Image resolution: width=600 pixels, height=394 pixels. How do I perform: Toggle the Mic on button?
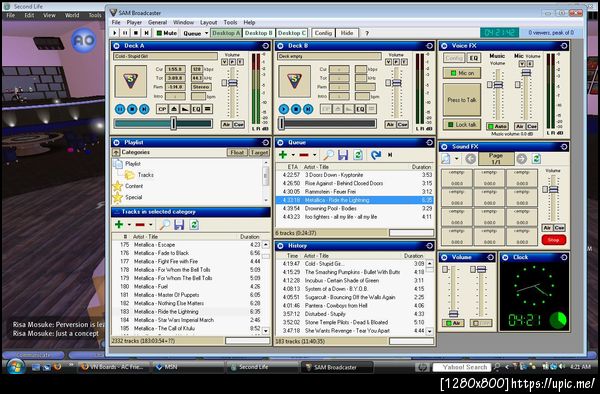point(462,73)
